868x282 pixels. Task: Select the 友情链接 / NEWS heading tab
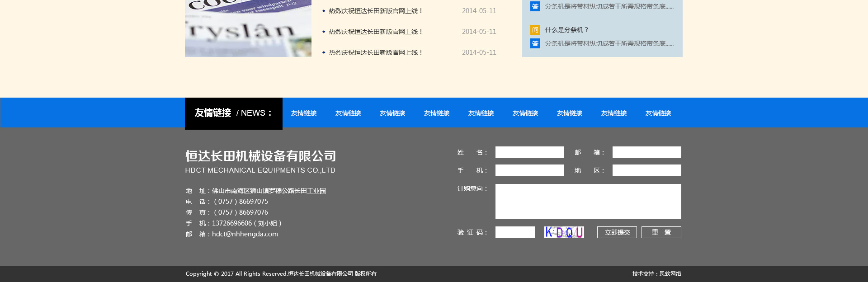[233, 113]
